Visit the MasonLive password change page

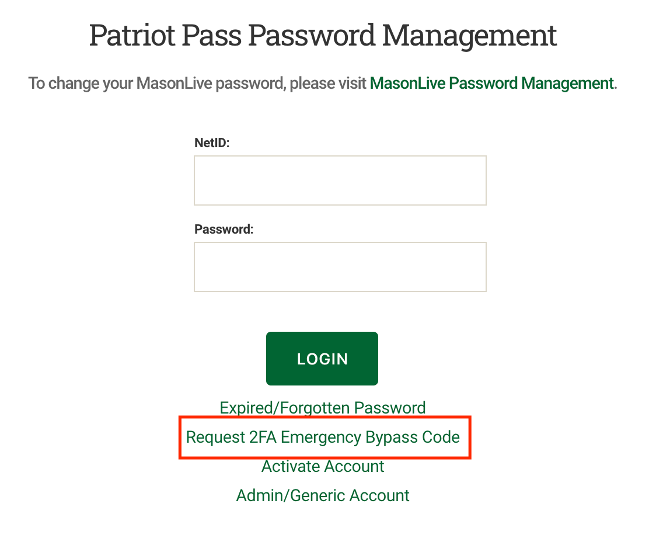point(491,83)
